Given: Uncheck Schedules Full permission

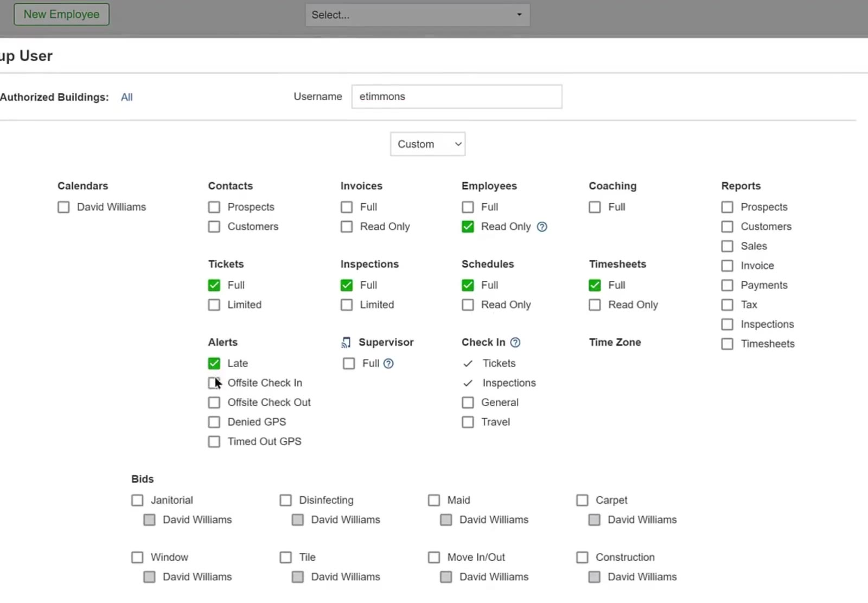Looking at the screenshot, I should pos(468,285).
